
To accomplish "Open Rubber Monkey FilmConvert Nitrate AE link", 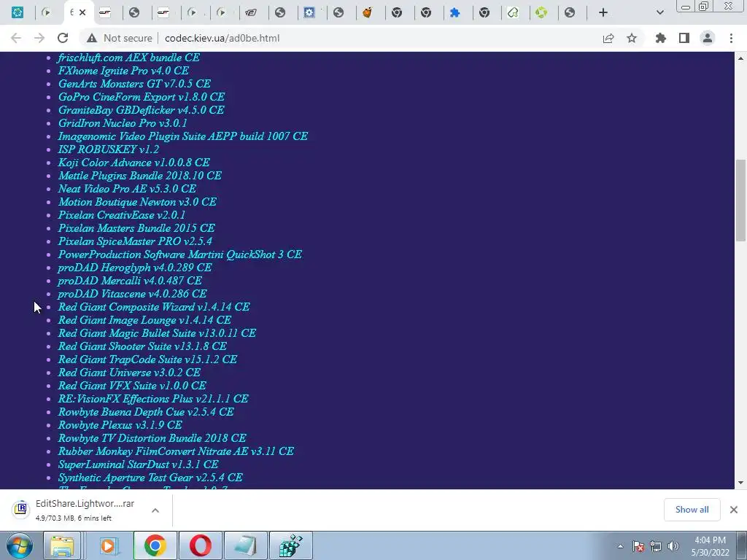I will point(176,451).
